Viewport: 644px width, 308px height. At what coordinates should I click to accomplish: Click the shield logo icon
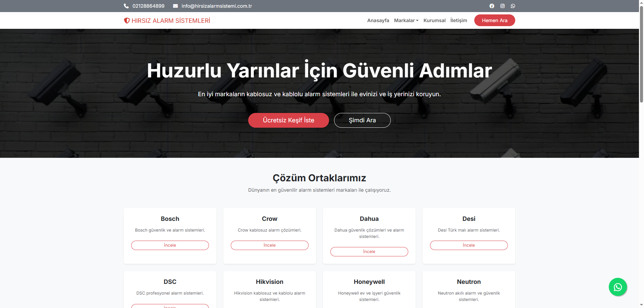tap(127, 20)
